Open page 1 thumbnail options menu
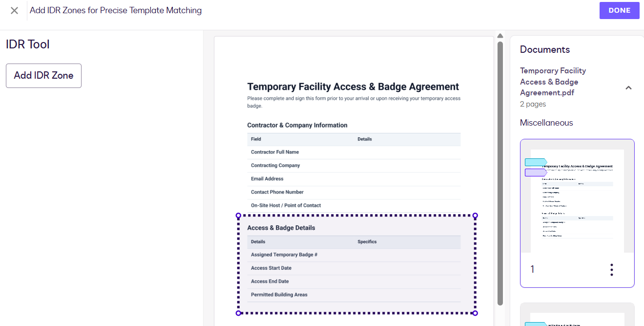 tap(611, 270)
